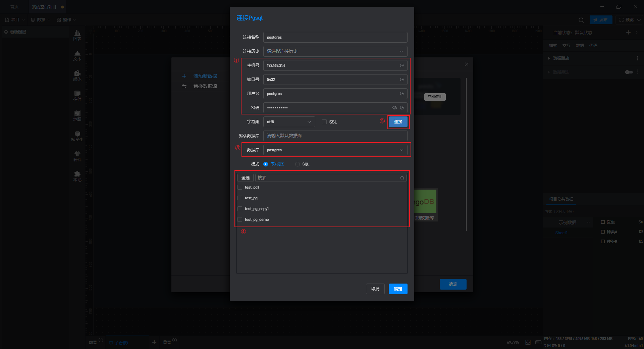
Task: Click the blue Connect button
Action: pos(398,122)
